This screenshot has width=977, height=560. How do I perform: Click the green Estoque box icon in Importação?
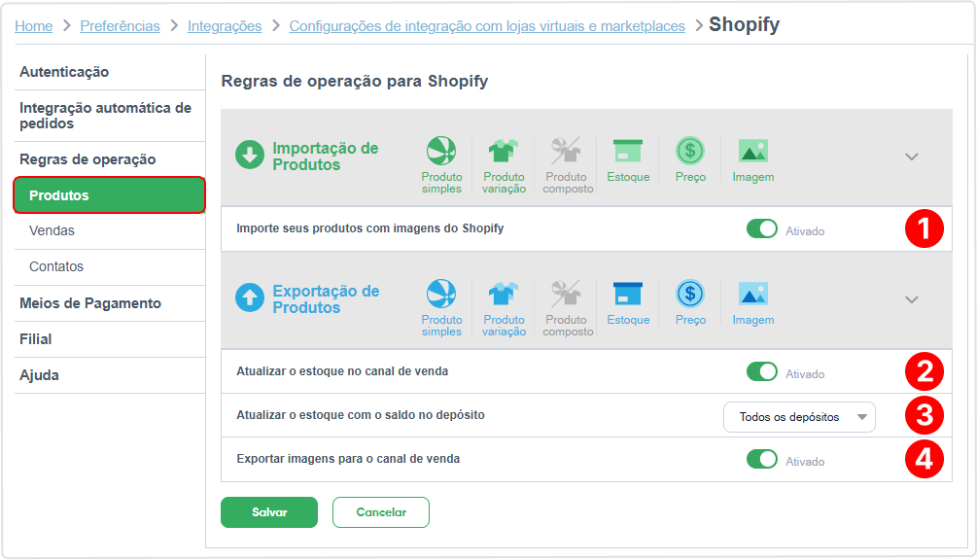[628, 151]
